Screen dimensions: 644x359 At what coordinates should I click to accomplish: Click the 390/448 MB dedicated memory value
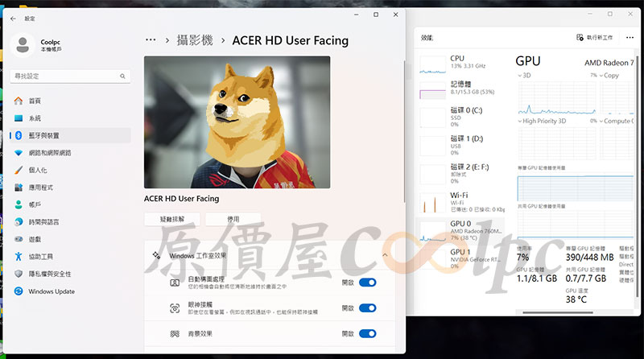[x=589, y=258]
